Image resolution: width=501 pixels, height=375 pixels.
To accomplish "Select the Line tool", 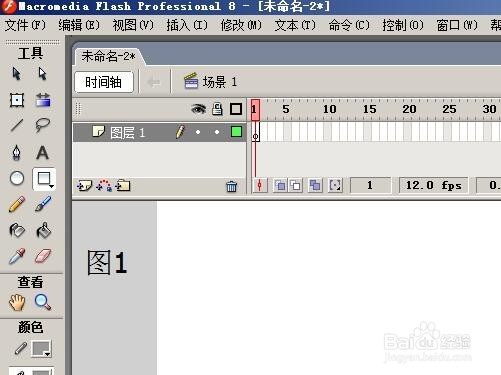I will [17, 125].
